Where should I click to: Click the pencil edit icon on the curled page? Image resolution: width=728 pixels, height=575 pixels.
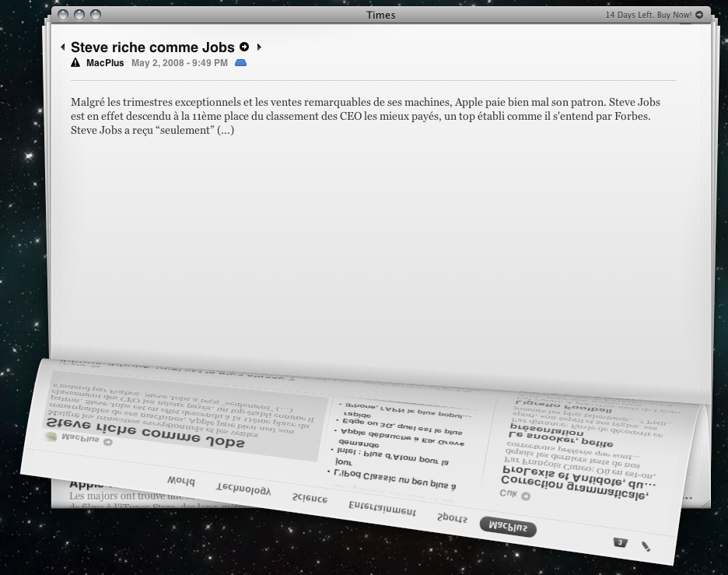pos(646,546)
